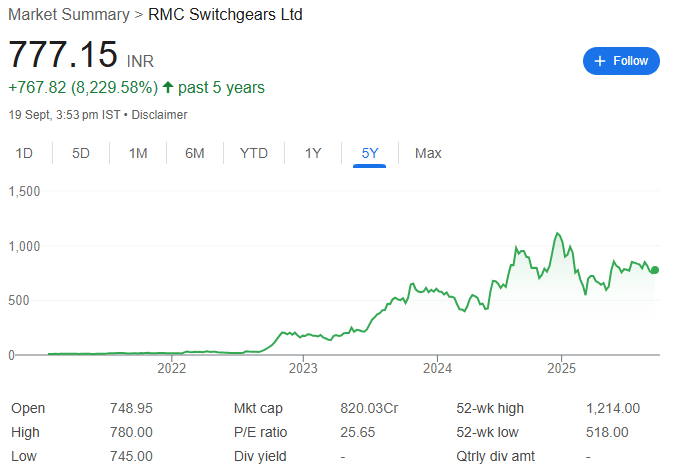Click the 1,000 y-axis label
The image size is (699, 475).
pyautogui.click(x=25, y=246)
